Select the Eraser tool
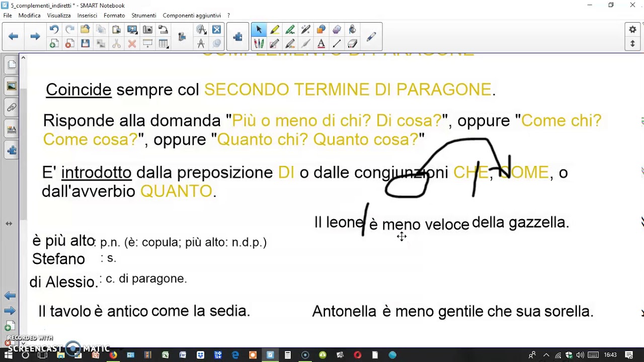The width and height of the screenshot is (644, 362). click(352, 44)
